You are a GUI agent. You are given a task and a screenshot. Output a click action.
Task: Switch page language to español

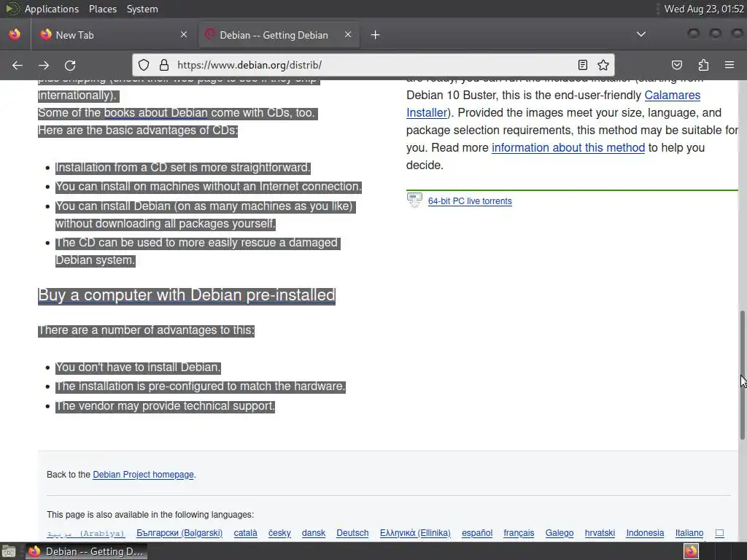point(477,533)
